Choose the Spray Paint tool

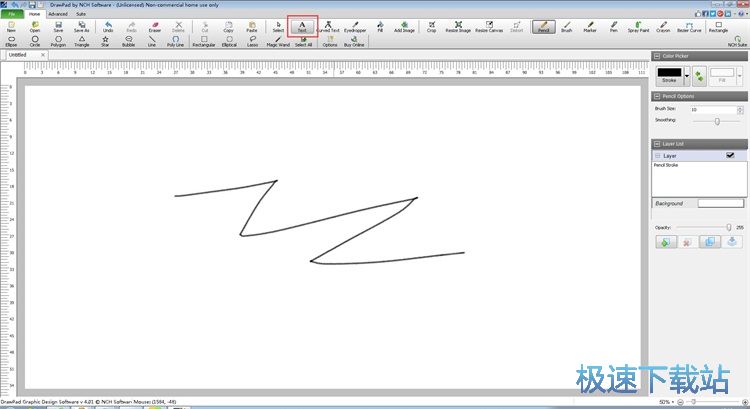638,26
